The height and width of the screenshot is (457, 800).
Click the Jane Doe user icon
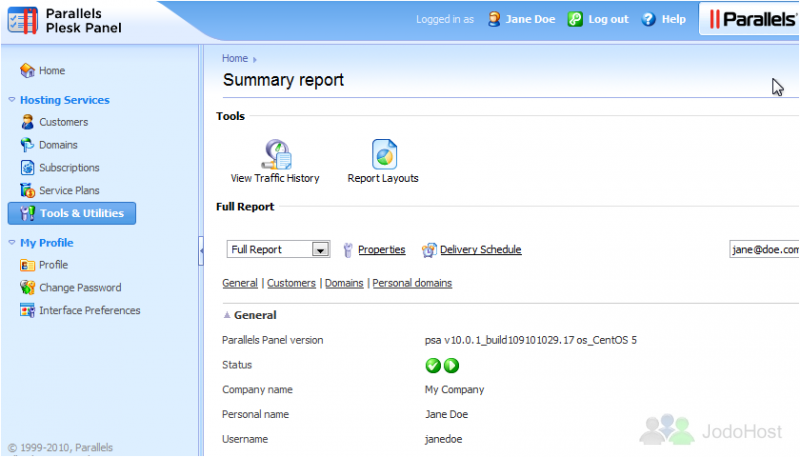pyautogui.click(x=494, y=19)
